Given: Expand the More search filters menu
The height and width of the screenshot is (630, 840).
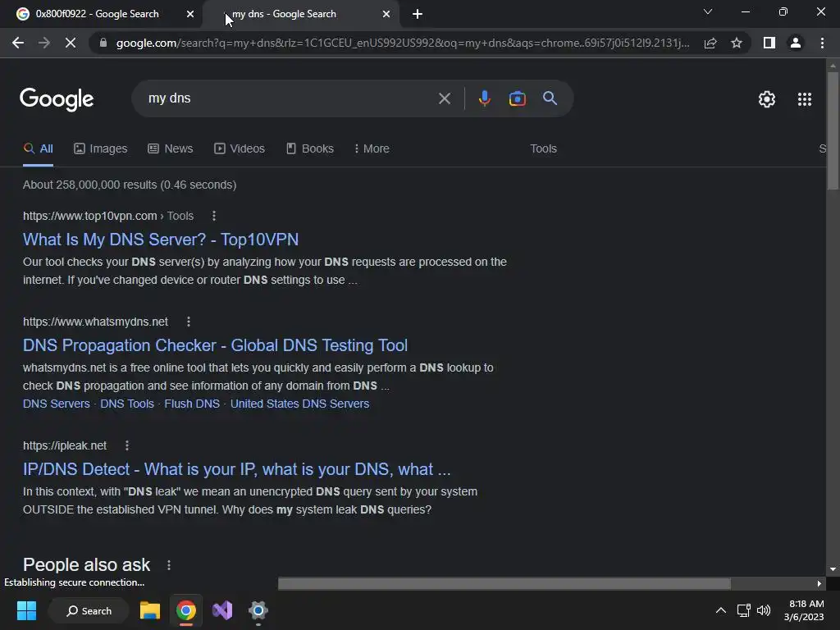Looking at the screenshot, I should [x=372, y=149].
